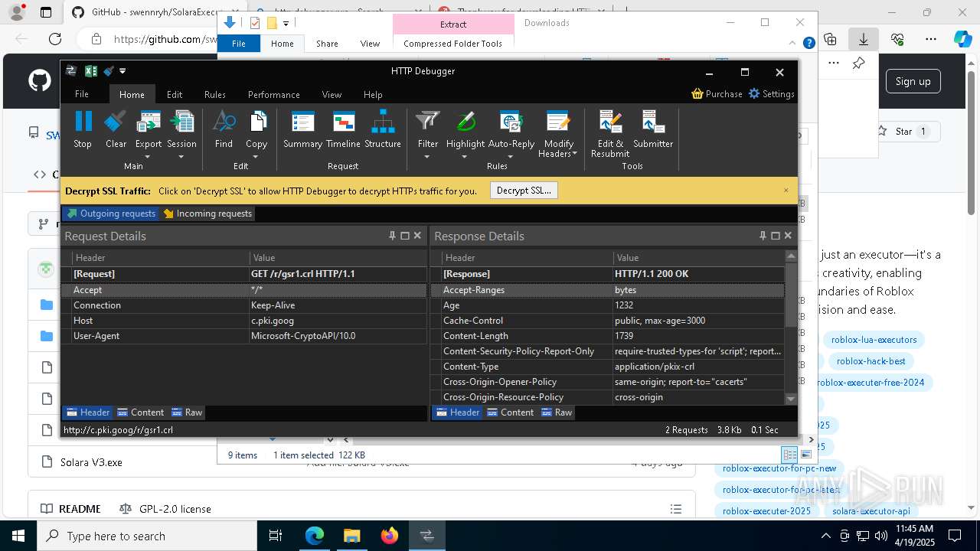Open the quick access toolbar dropdown

(x=122, y=71)
